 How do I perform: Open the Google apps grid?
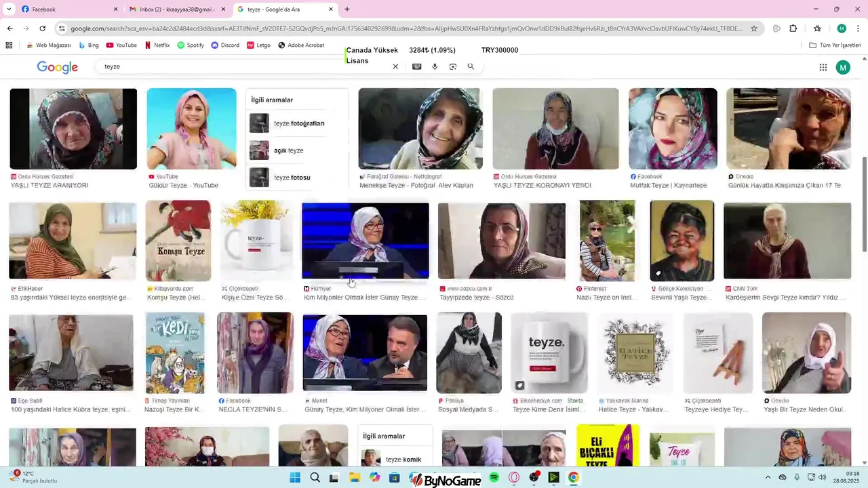823,67
